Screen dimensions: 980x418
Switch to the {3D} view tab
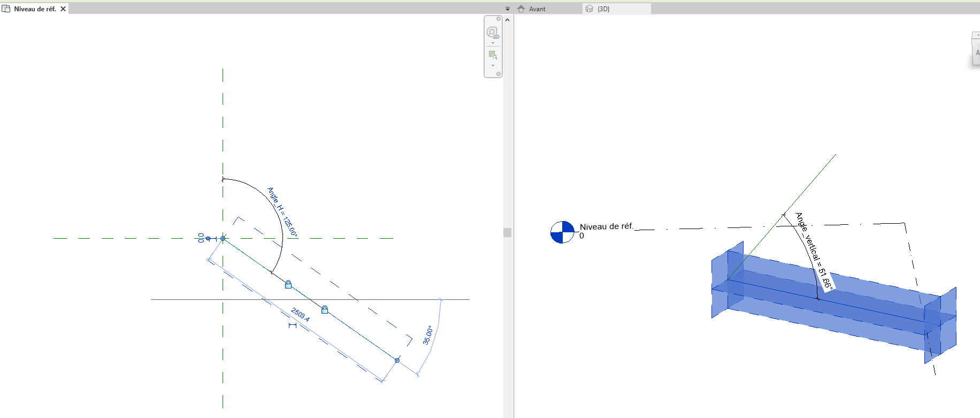coord(603,9)
